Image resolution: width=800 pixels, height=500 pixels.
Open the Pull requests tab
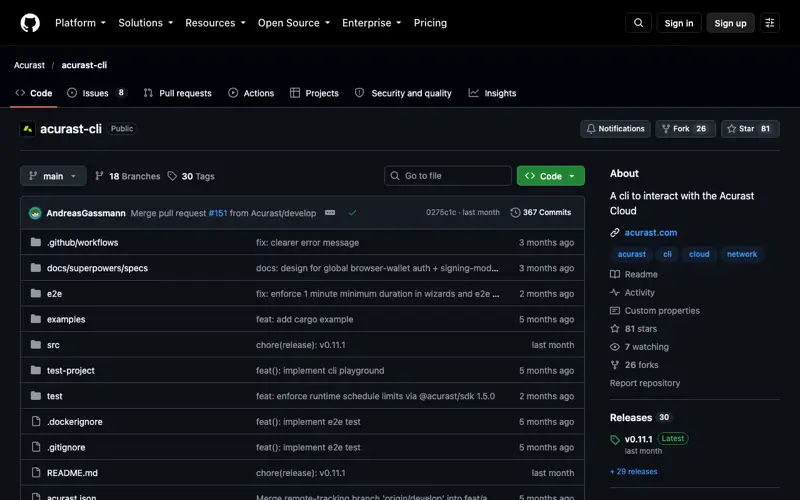tap(178, 93)
